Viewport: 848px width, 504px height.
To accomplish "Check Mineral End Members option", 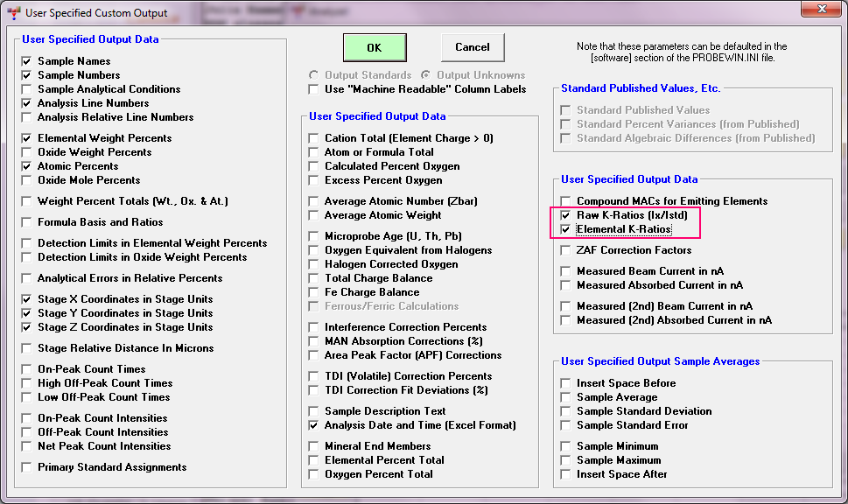I will point(315,446).
